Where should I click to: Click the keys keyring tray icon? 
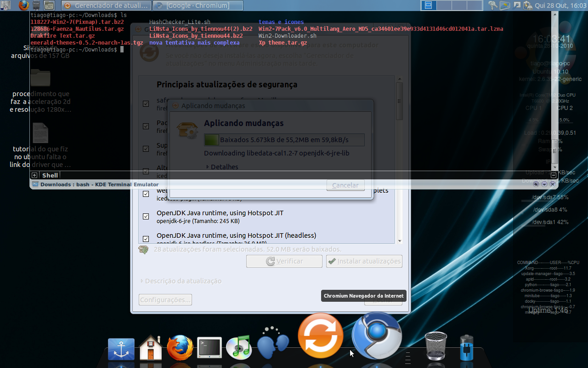(493, 6)
